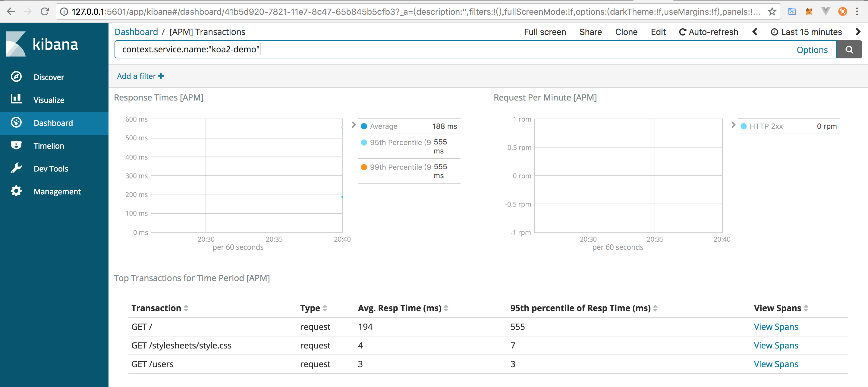Collapse the Response Times legend chevron
The image size is (868, 387).
(354, 125)
